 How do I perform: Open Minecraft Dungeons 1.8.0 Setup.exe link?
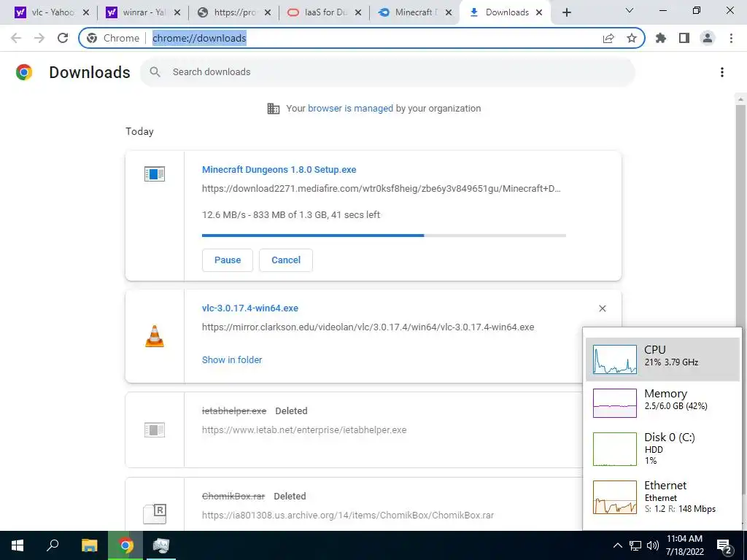(279, 169)
